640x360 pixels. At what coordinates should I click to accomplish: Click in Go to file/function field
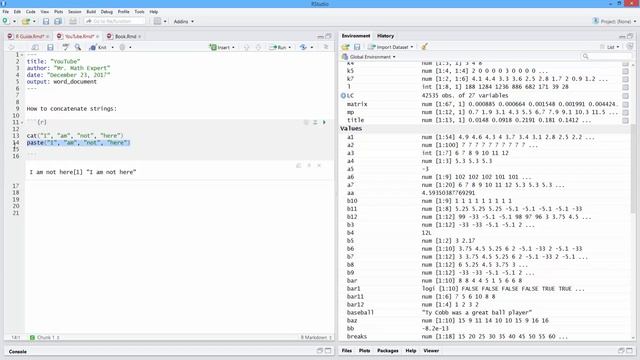[114, 21]
